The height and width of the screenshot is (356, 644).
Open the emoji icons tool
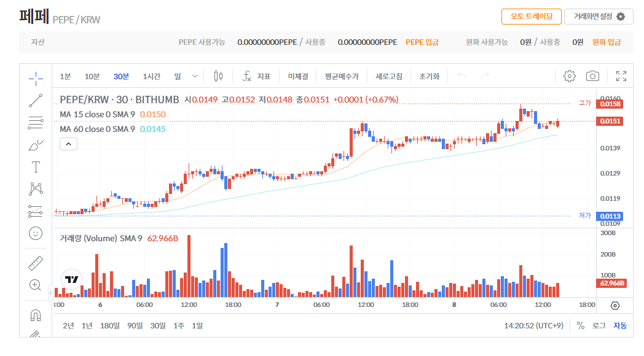[36, 233]
